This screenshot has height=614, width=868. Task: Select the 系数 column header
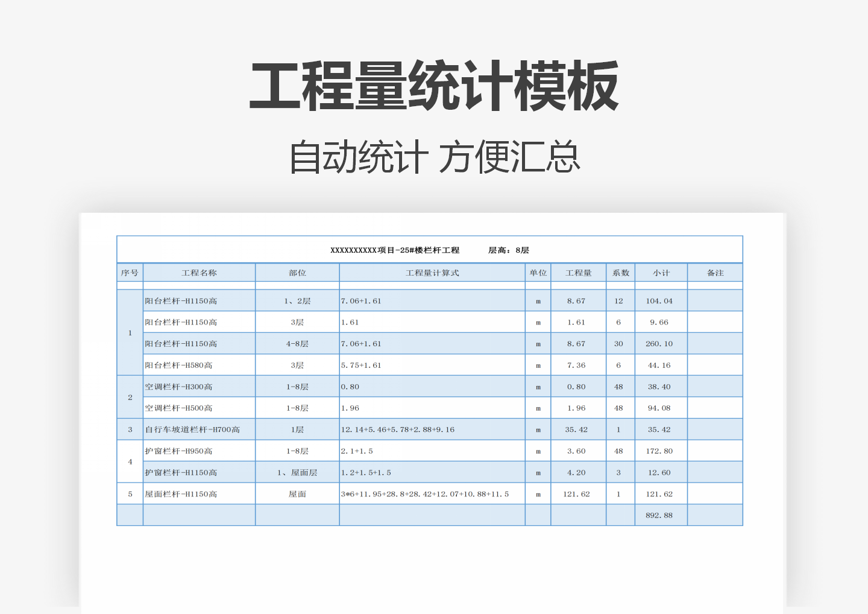pyautogui.click(x=620, y=273)
